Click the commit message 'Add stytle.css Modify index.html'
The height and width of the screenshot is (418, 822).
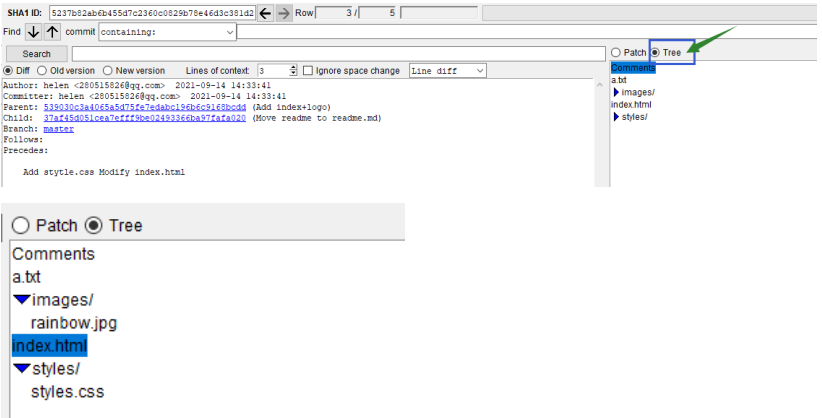point(104,172)
